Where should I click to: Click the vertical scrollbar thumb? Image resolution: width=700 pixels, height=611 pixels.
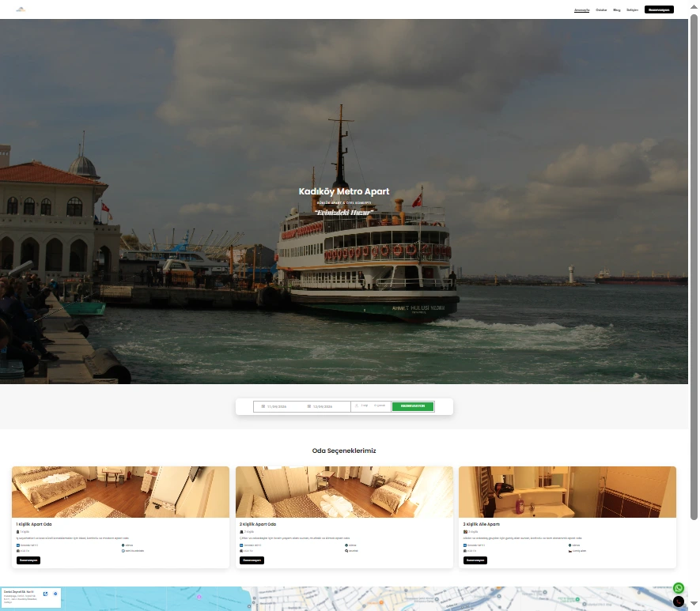click(x=694, y=267)
